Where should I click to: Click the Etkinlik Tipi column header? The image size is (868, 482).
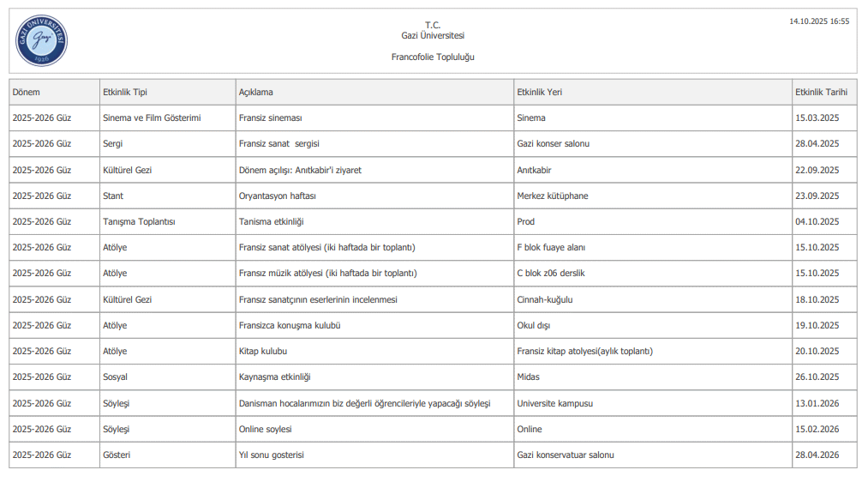tap(124, 92)
